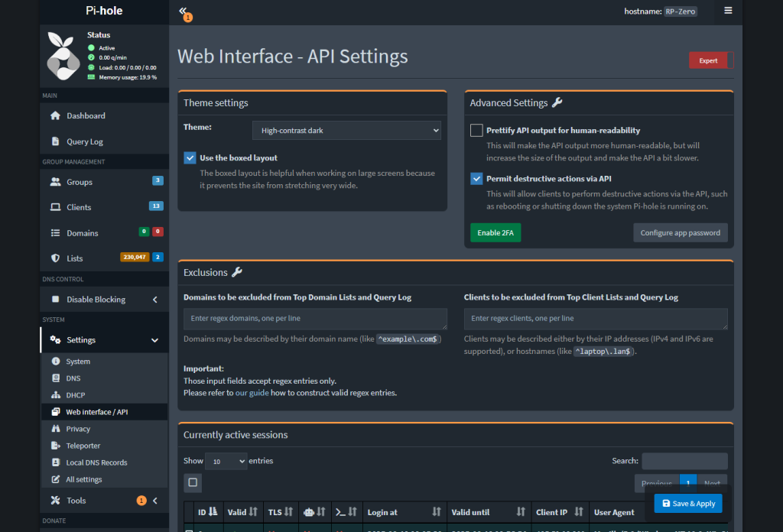Click the excluded regex domains input field
This screenshot has width=783, height=532.
[315, 319]
